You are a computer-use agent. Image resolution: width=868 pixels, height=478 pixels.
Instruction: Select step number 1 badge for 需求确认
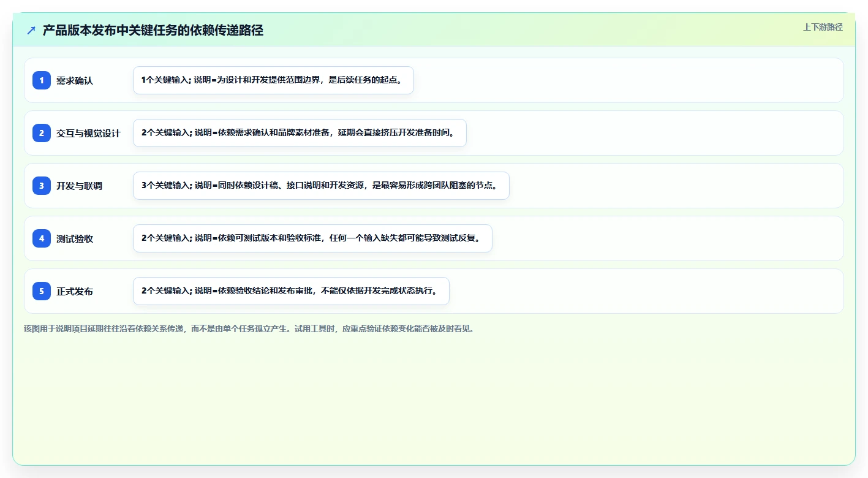(42, 80)
